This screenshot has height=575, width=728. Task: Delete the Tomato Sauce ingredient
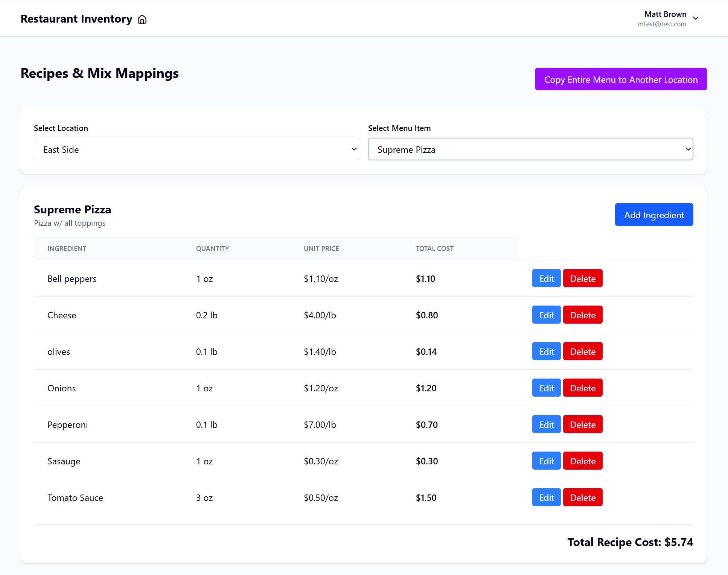click(583, 497)
